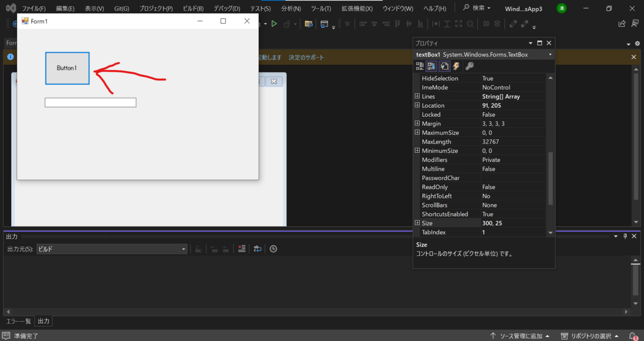Open the component selector dropdown showing textBox1
This screenshot has width=644, height=341.
click(x=550, y=54)
